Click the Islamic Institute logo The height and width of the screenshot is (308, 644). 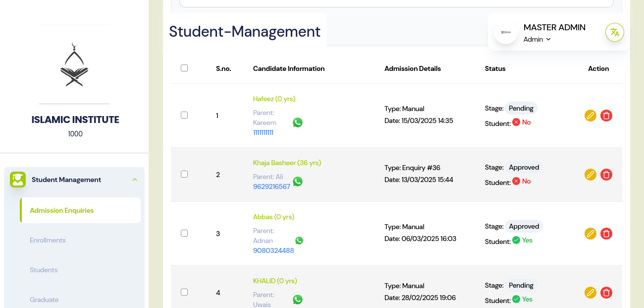pyautogui.click(x=74, y=64)
